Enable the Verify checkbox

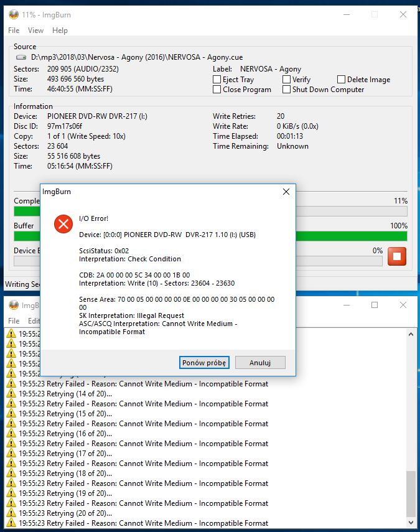(x=286, y=80)
